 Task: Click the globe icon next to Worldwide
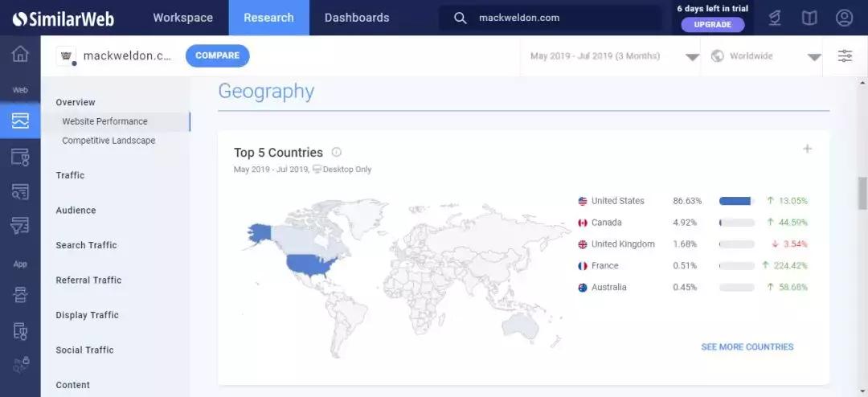click(x=718, y=56)
